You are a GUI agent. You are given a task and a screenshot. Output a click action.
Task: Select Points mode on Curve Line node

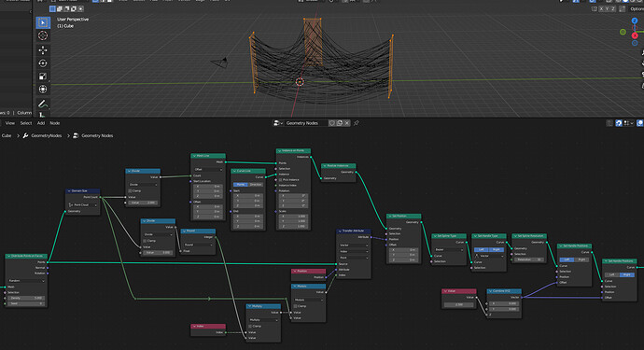(241, 185)
